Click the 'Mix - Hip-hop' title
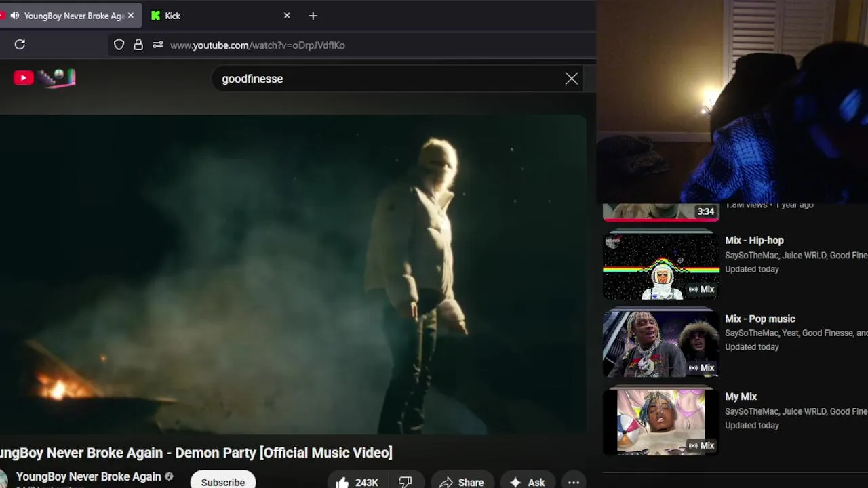This screenshot has width=868, height=488. pyautogui.click(x=754, y=241)
